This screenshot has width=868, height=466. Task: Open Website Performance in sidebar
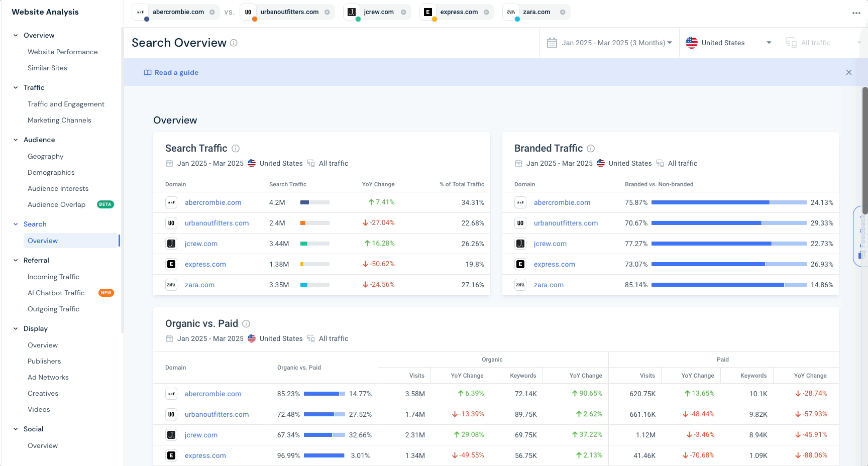point(63,52)
